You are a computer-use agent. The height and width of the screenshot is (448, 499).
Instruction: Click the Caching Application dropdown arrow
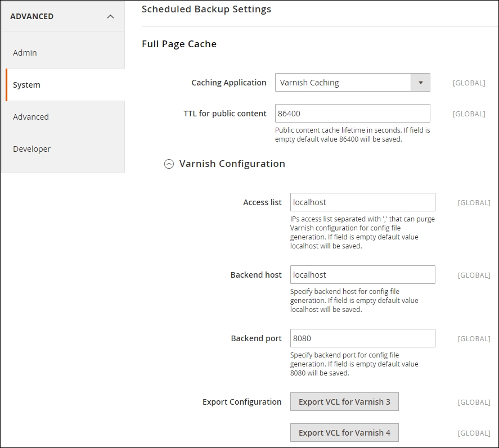420,83
